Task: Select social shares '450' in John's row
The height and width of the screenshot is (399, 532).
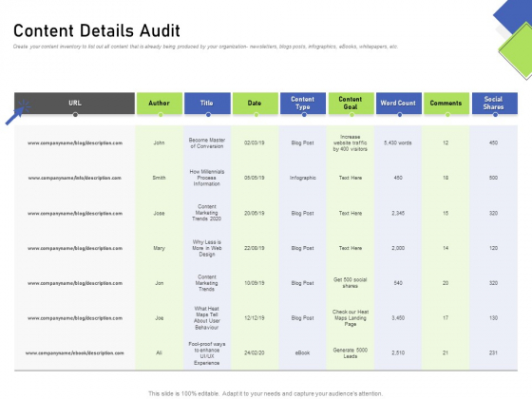Action: point(493,142)
